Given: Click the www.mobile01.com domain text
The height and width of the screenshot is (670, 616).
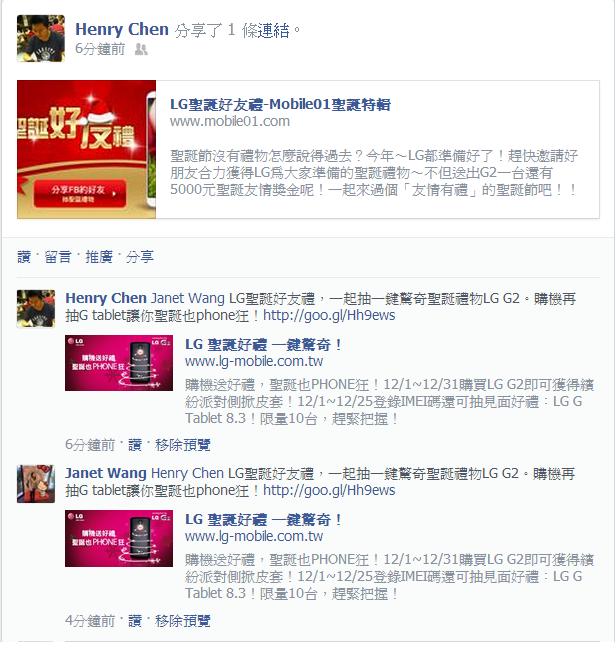Looking at the screenshot, I should click(230, 121).
